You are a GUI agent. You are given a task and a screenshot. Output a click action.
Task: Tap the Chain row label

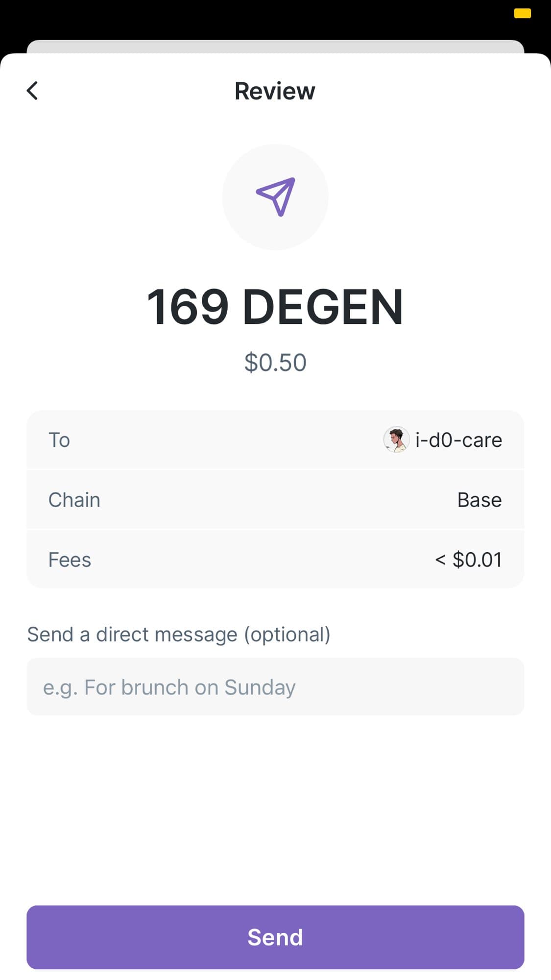coord(74,500)
